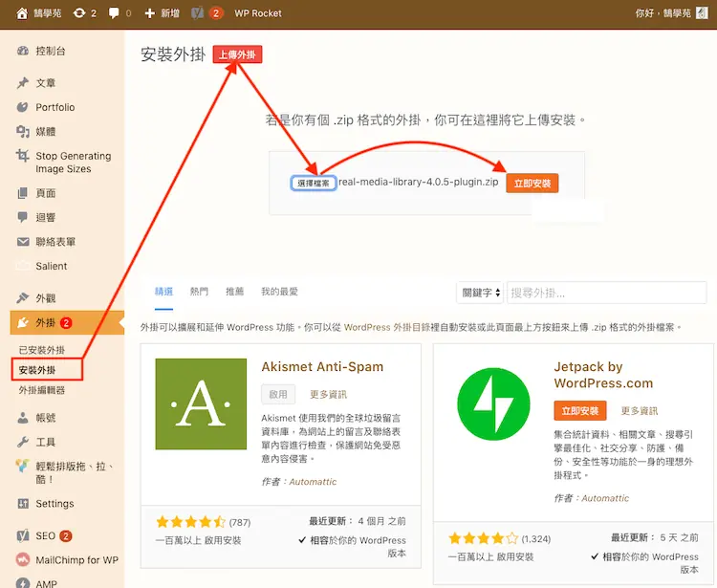
Task: Open the Salient menu item
Action: [x=52, y=266]
